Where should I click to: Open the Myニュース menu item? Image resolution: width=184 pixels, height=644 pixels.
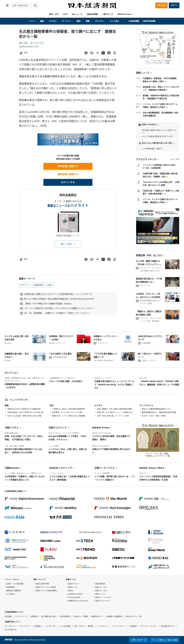[x=77, y=14]
